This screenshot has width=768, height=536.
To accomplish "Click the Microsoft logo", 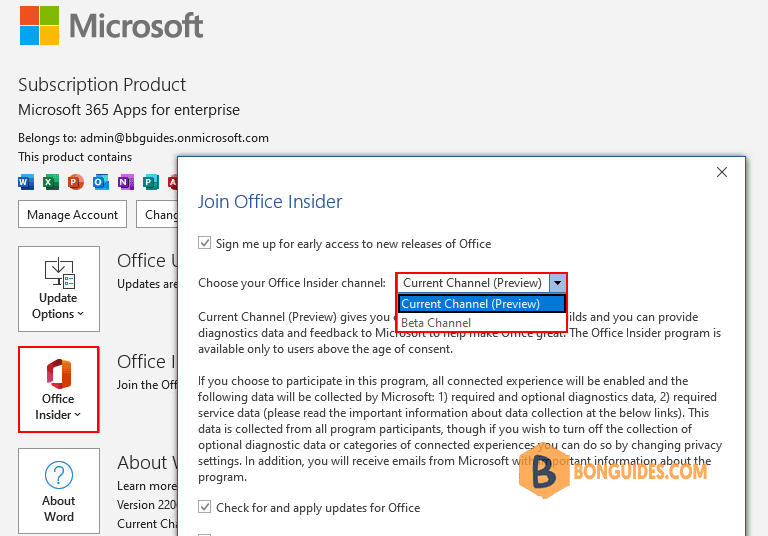I will pos(111,25).
